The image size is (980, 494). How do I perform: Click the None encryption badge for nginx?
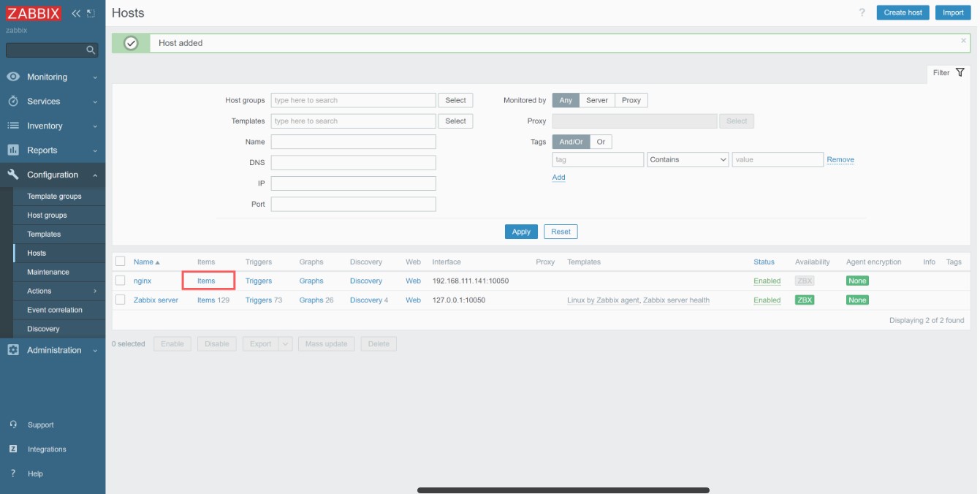click(x=857, y=281)
